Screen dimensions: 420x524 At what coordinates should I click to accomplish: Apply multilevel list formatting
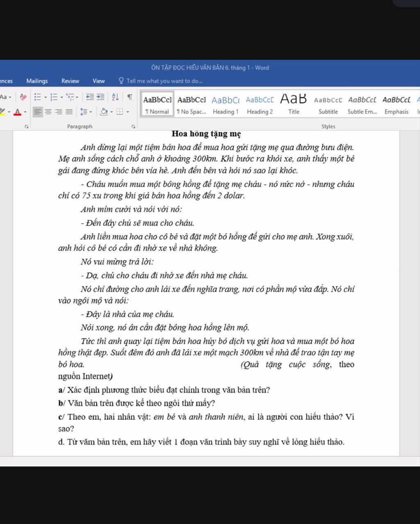[70, 97]
